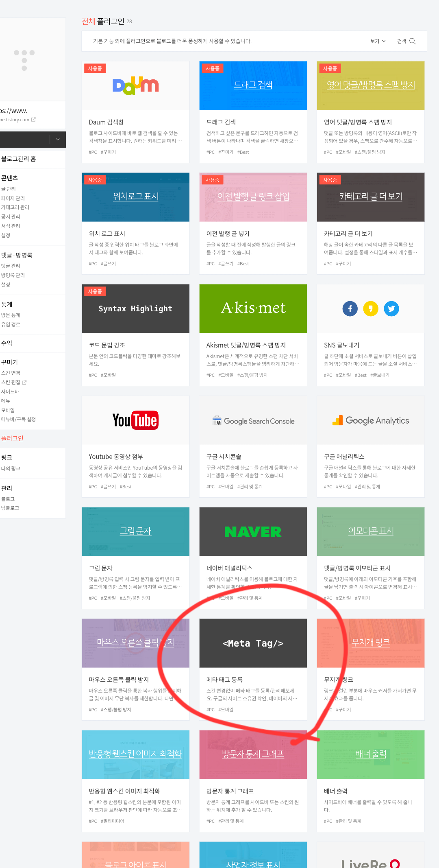Select 댓글 관리 in the sidebar
Image resolution: width=439 pixels, height=868 pixels.
[x=11, y=266]
